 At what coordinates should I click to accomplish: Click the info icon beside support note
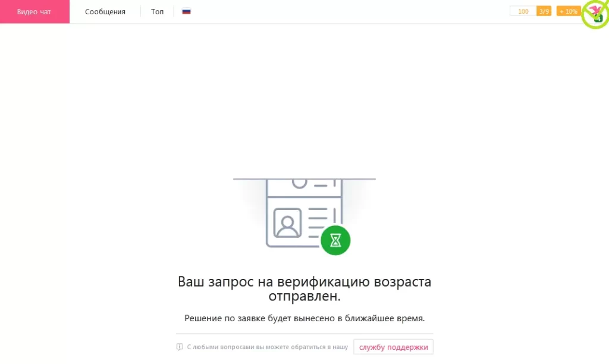[180, 347]
